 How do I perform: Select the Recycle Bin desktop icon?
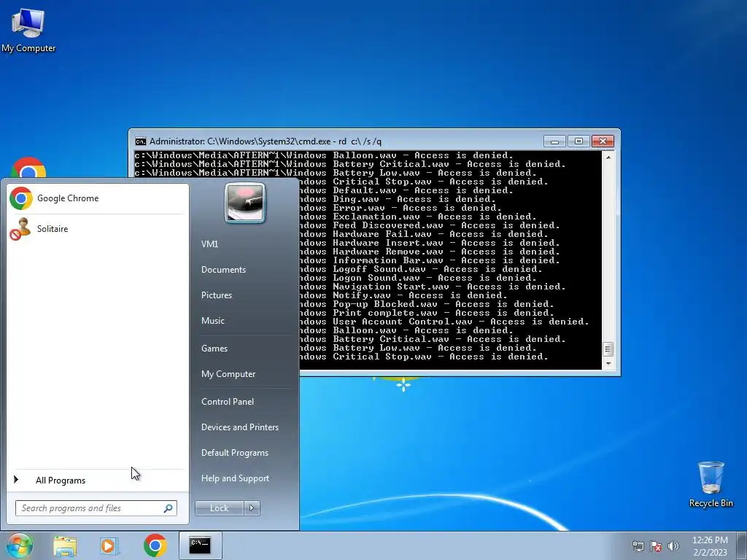click(x=711, y=484)
